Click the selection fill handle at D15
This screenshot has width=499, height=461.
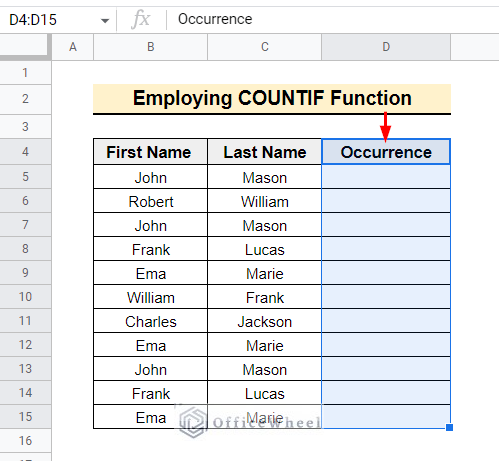[x=449, y=427]
